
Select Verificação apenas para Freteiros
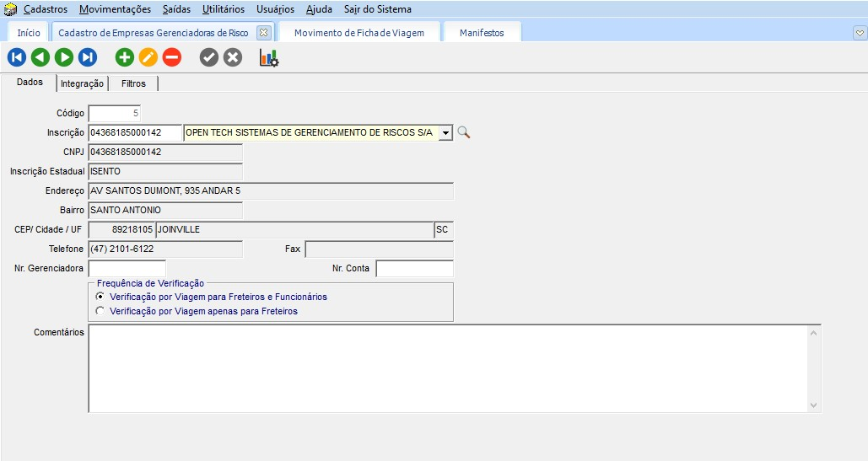100,311
